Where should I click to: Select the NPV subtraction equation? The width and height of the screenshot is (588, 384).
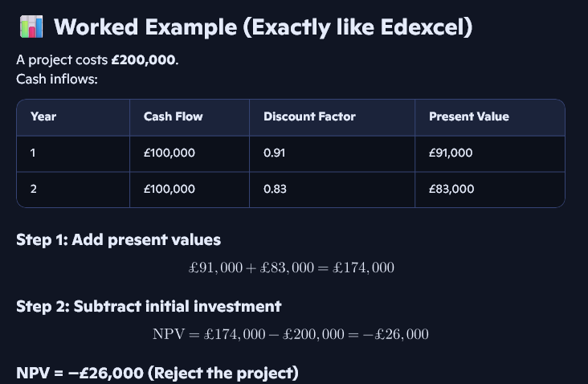point(290,333)
